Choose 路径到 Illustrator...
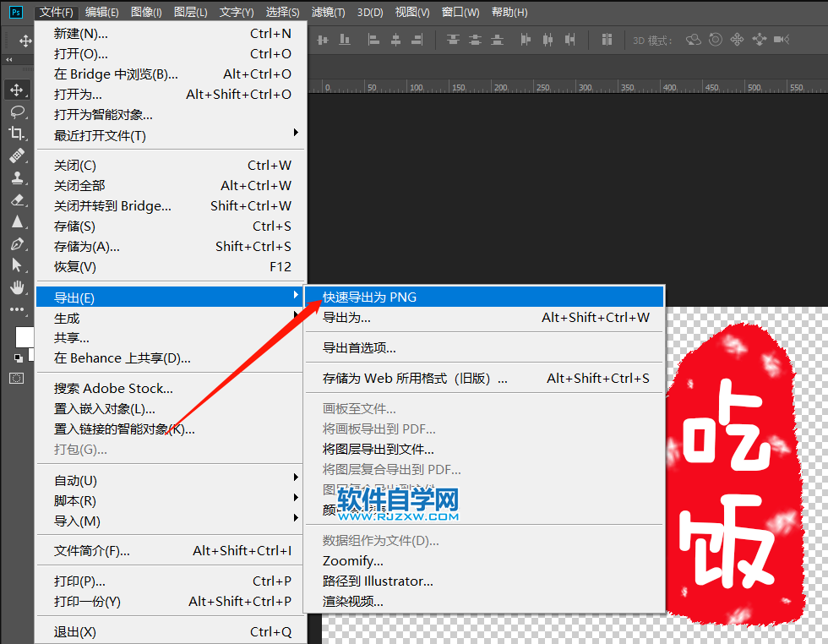This screenshot has width=828, height=644. 485,581
